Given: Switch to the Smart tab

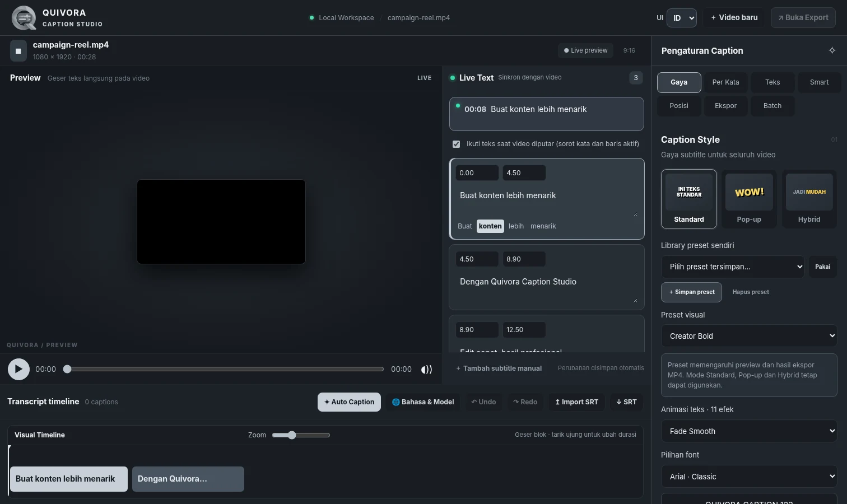Looking at the screenshot, I should pos(819,82).
